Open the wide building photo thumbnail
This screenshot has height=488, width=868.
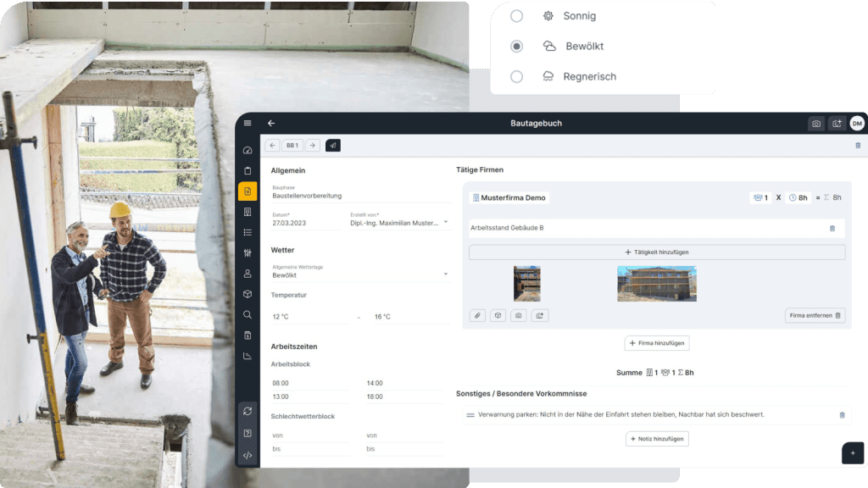656,284
